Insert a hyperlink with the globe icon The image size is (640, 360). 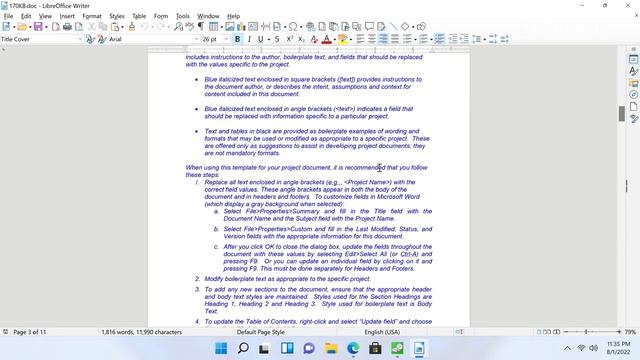(311, 27)
